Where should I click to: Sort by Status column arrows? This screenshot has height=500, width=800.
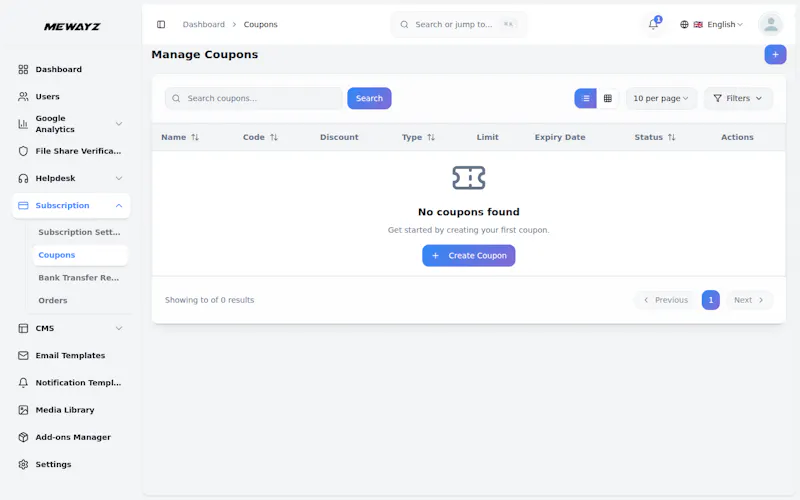point(671,137)
